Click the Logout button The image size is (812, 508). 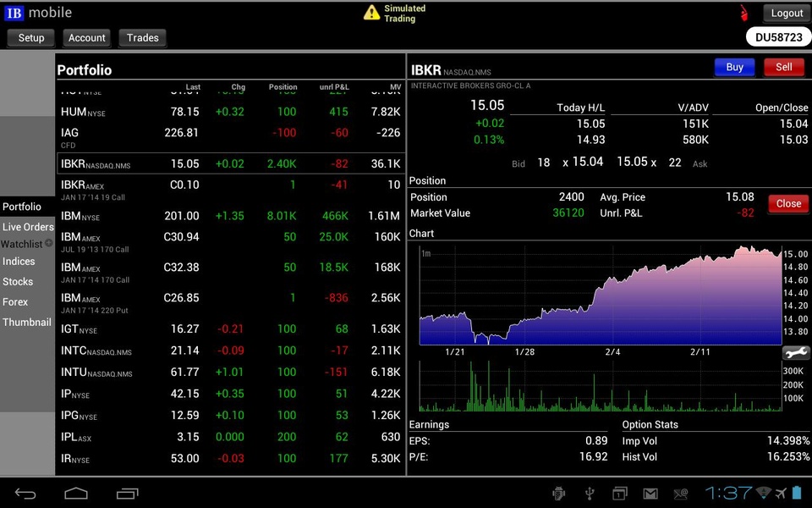coord(787,14)
